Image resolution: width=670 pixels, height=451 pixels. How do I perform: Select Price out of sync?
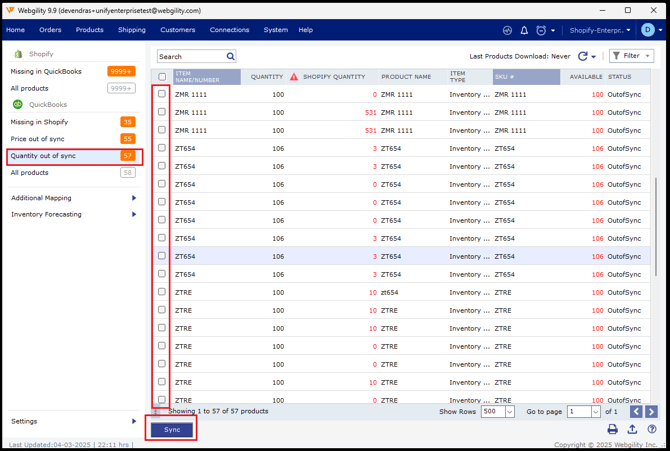[x=38, y=139]
